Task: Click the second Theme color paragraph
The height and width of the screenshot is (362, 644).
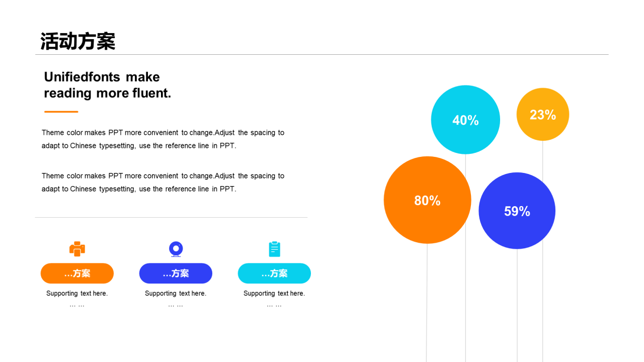Action: point(163,183)
